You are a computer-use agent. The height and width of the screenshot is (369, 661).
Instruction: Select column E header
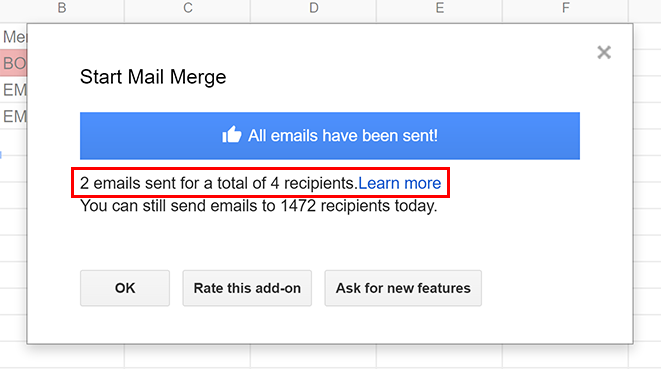(440, 8)
